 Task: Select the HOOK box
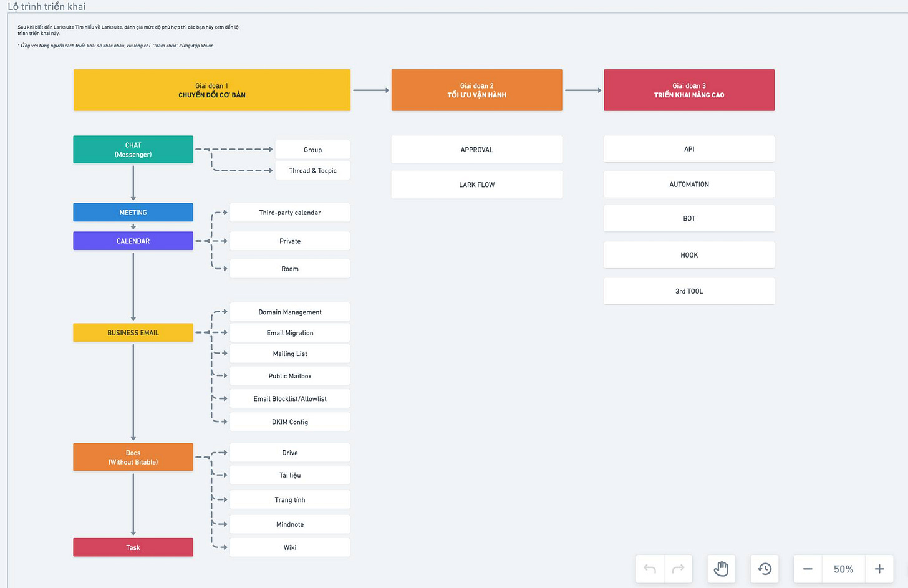689,255
